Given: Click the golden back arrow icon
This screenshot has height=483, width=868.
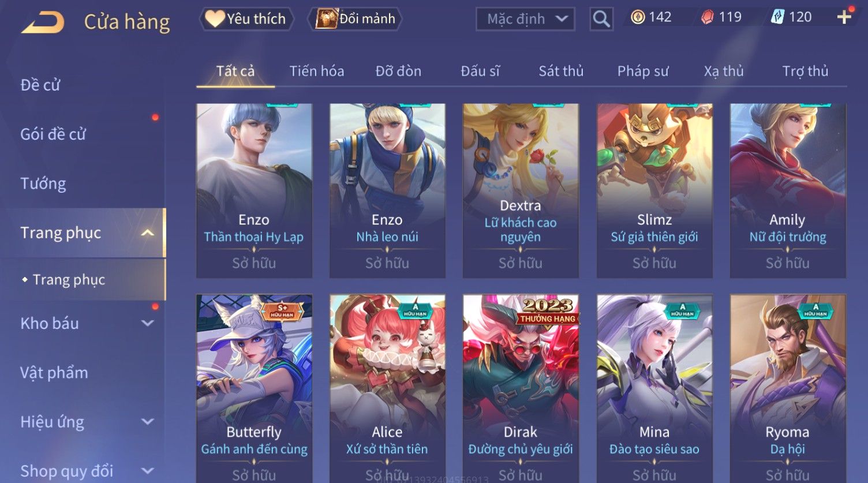Looking at the screenshot, I should coord(43,22).
